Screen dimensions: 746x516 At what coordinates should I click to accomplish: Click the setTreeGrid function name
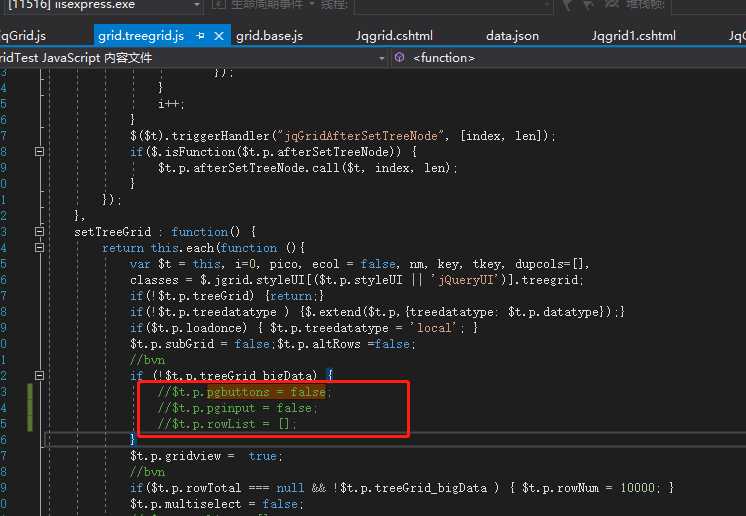click(x=113, y=232)
